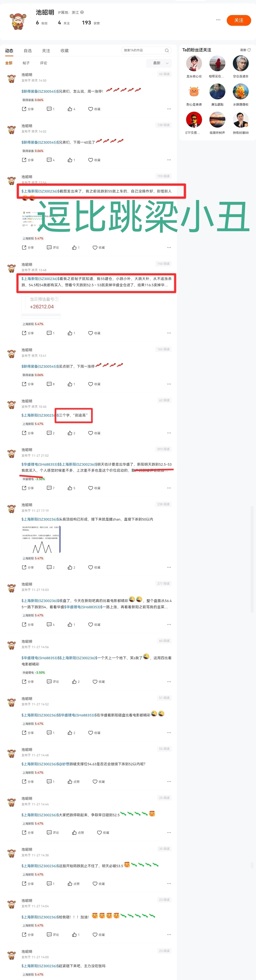256x980 pixels.
Task: Open three-dot menu on 13:48 post
Action: click(169, 333)
